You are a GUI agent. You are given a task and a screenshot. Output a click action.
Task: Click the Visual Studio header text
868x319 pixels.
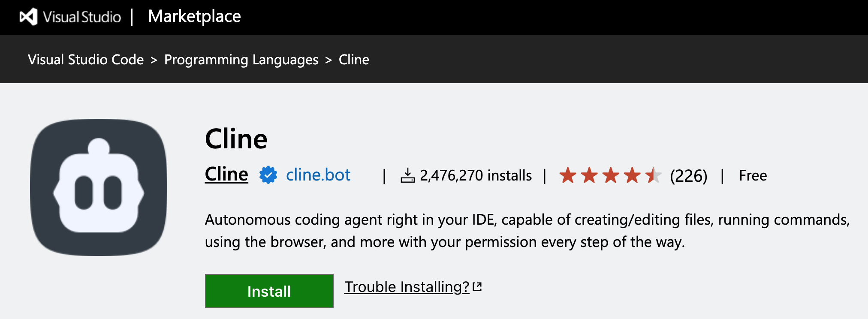[82, 17]
